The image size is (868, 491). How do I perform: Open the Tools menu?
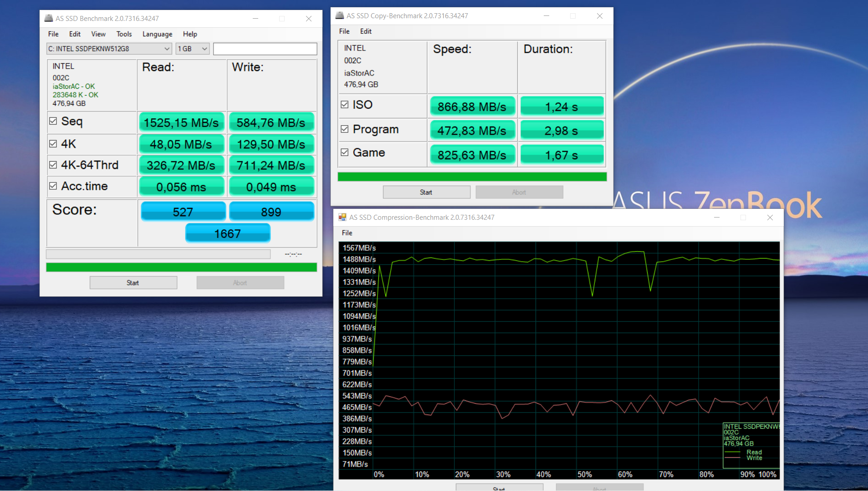coord(124,34)
